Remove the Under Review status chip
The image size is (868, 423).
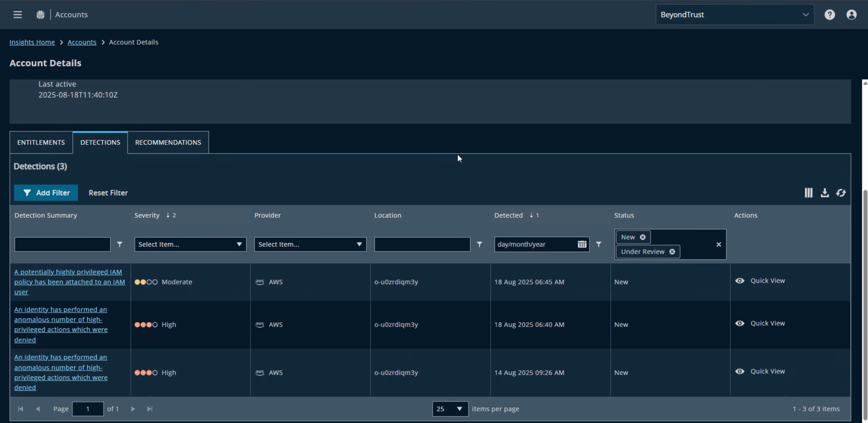[672, 251]
